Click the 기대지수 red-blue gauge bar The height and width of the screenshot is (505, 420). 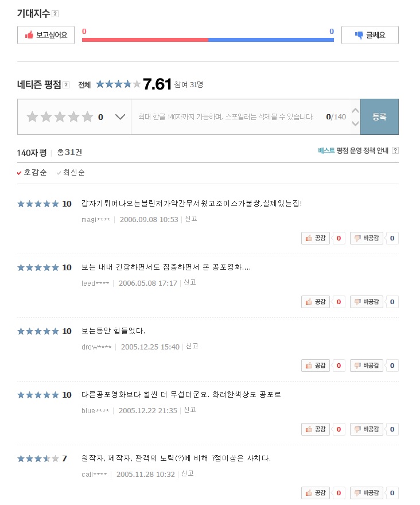pos(208,40)
